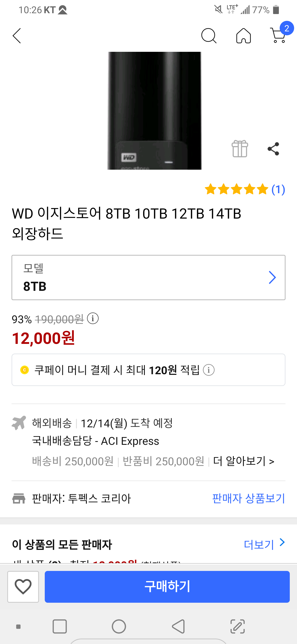The height and width of the screenshot is (644, 297).
Task: Open the search magnifier icon
Action: coord(209,36)
